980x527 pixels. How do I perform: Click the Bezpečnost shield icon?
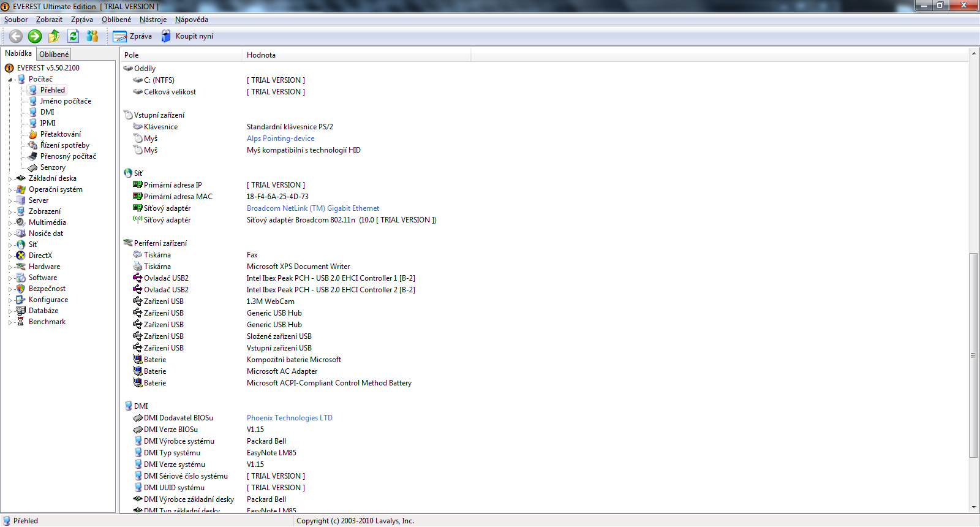click(x=21, y=289)
